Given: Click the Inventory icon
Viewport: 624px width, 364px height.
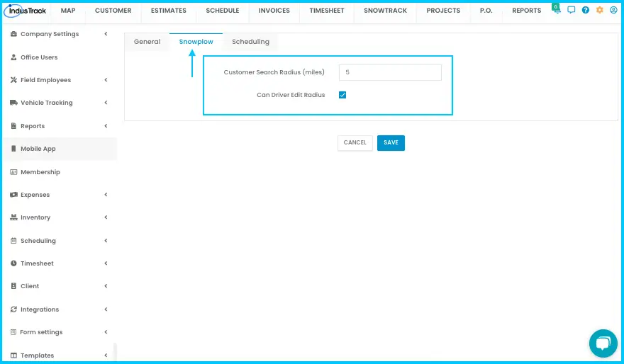Looking at the screenshot, I should [x=13, y=217].
